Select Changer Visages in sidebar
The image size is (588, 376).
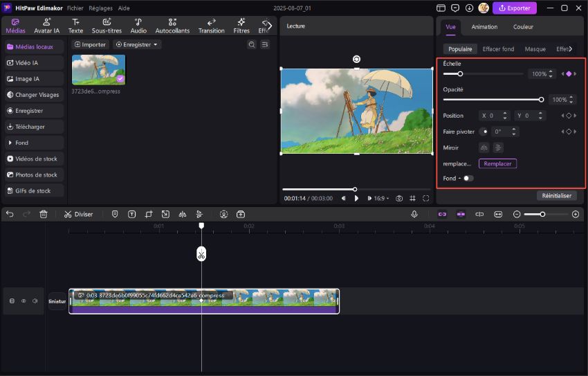[34, 95]
